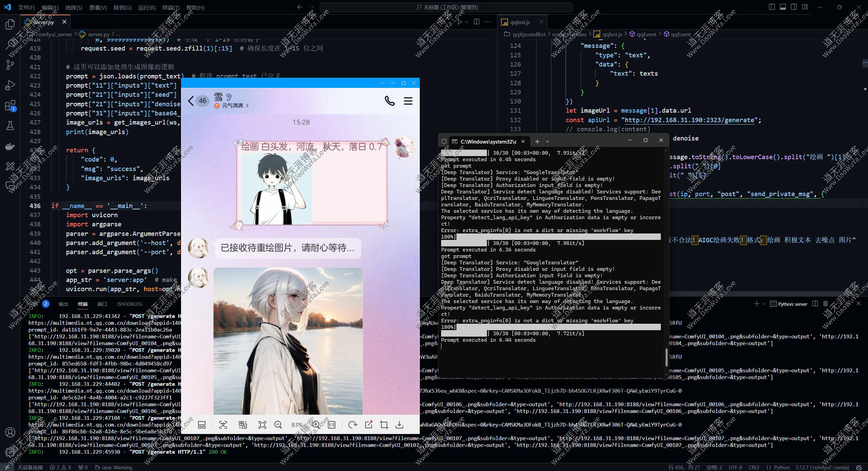Click the edit image icon with red dot
This screenshot has height=471, width=868.
click(369, 425)
